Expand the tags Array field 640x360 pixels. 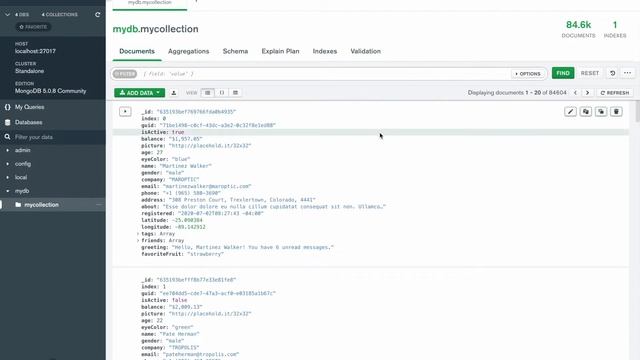pyautogui.click(x=138, y=234)
